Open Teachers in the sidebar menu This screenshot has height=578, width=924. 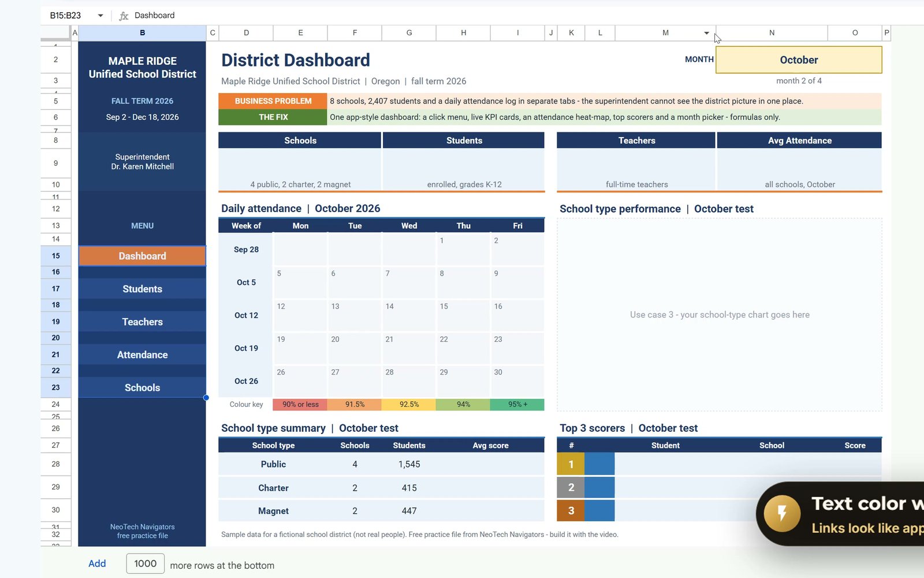(x=142, y=322)
